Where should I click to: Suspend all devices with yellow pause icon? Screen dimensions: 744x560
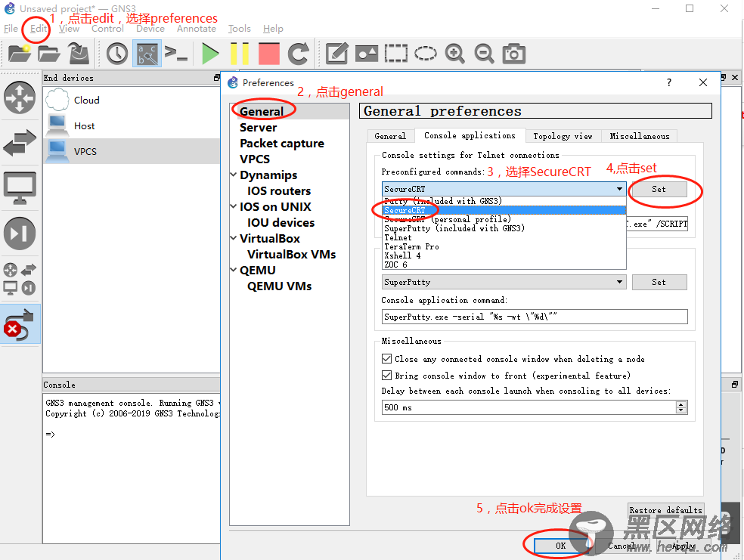tap(240, 53)
